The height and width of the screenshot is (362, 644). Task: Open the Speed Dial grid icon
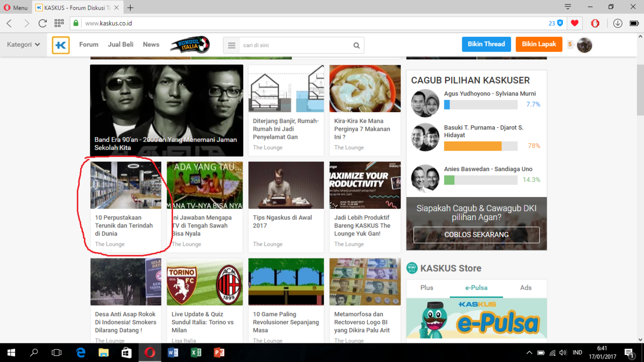pyautogui.click(x=59, y=23)
